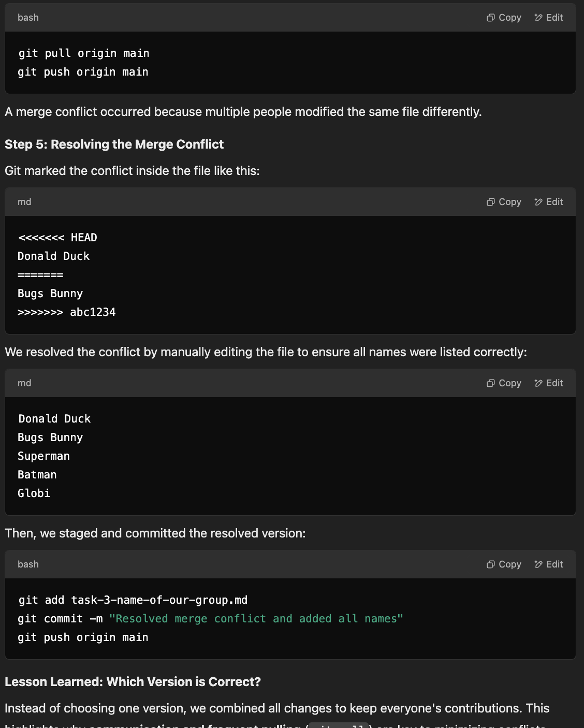Image resolution: width=584 pixels, height=728 pixels.
Task: Click the Step 5 Resolving Merge Conflict heading
Action: [114, 144]
